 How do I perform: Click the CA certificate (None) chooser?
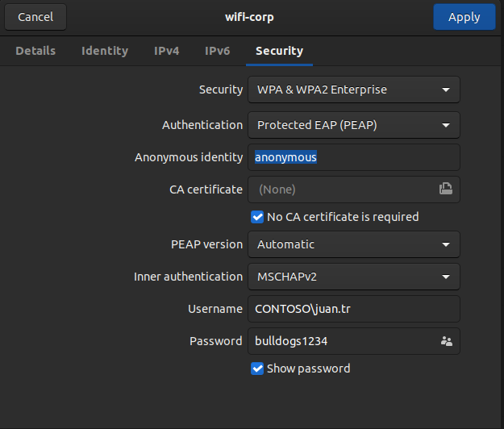(x=343, y=190)
